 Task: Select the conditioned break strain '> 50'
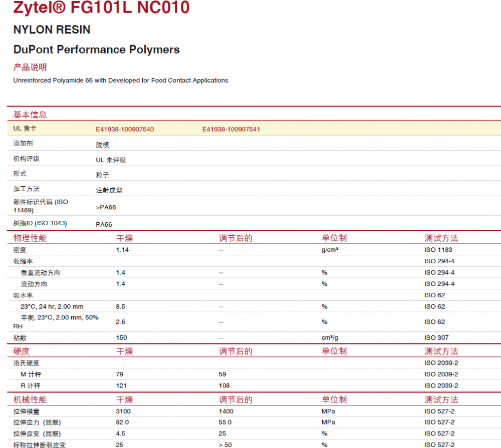[225, 445]
